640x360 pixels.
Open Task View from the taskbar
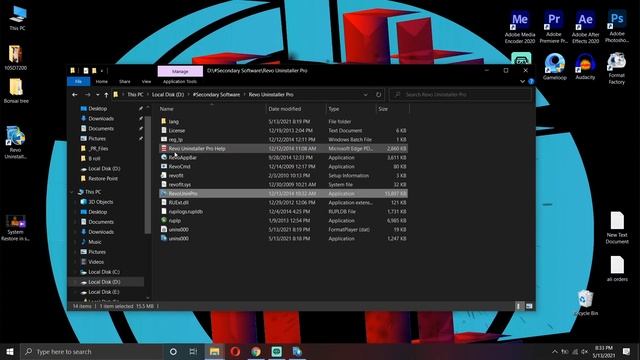(x=193, y=351)
